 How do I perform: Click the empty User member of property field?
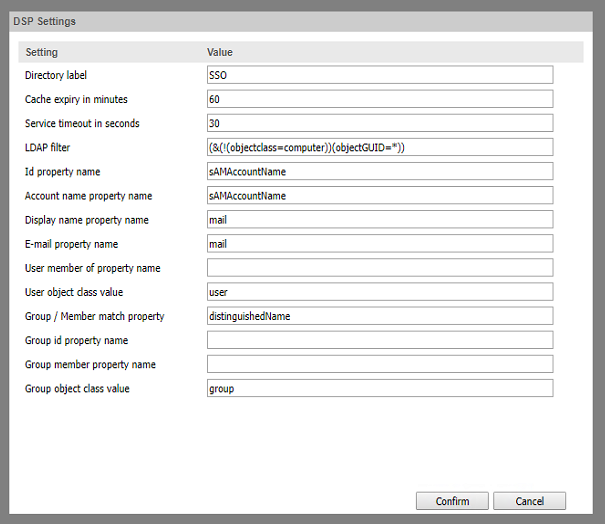pos(379,267)
